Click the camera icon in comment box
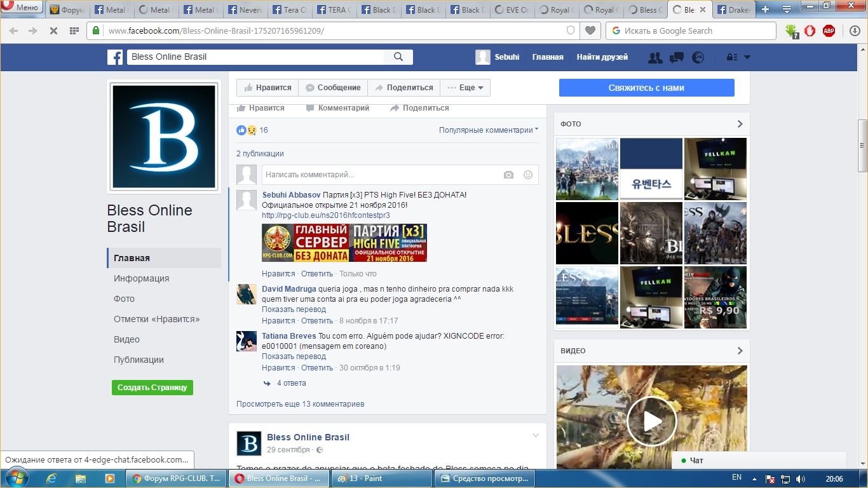Image resolution: width=868 pixels, height=488 pixels. tap(508, 175)
